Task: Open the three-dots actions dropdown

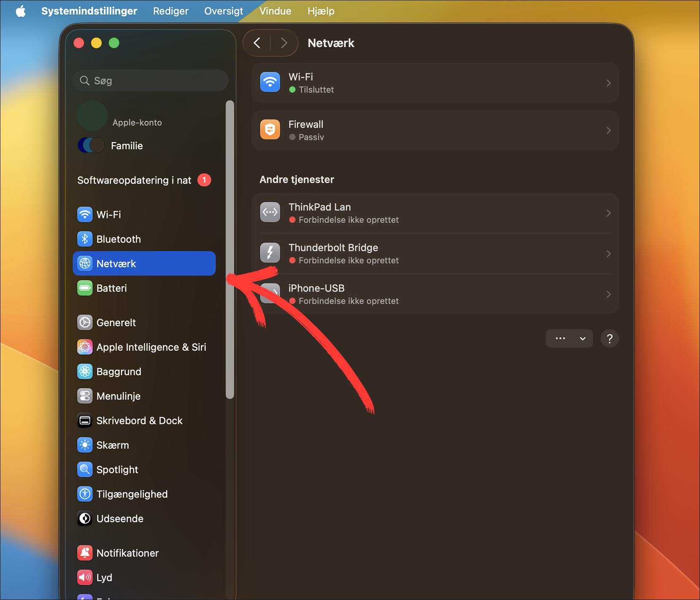Action: (x=569, y=339)
